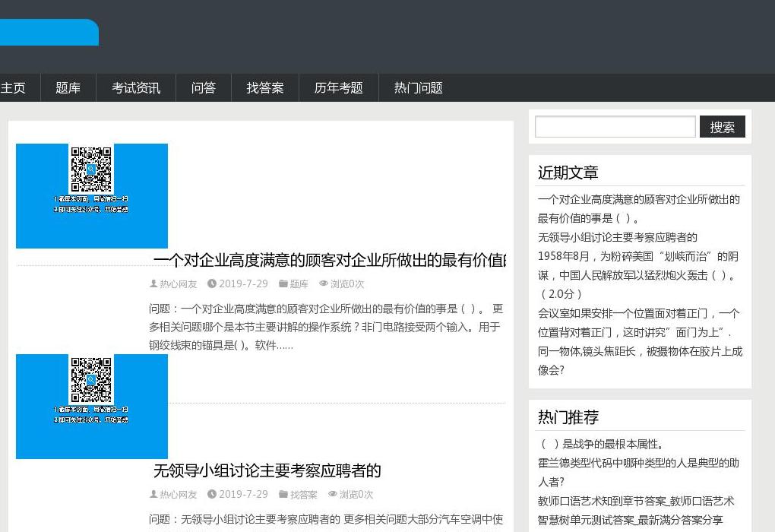Open the 题库 category link under first post

(x=299, y=283)
